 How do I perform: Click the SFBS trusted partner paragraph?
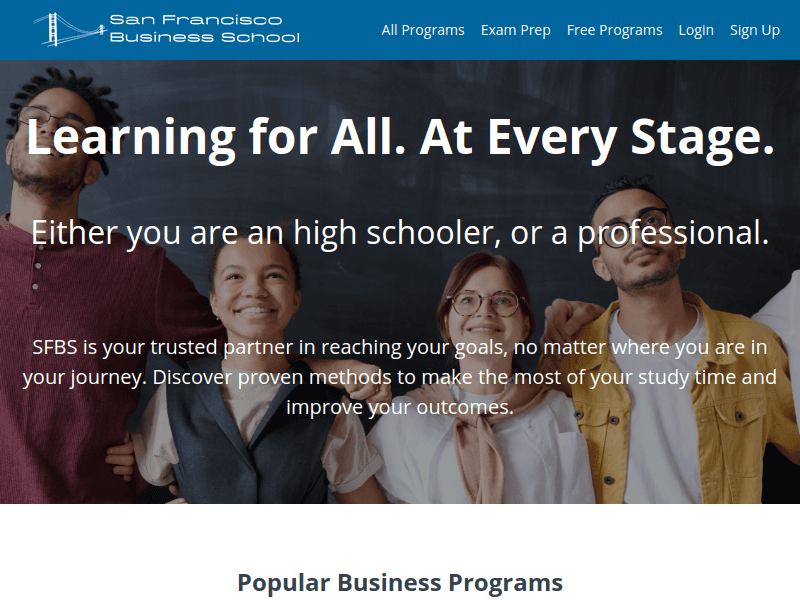point(399,377)
